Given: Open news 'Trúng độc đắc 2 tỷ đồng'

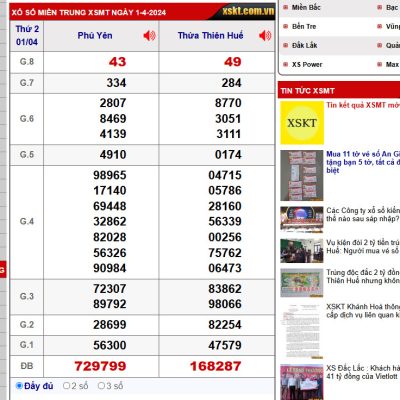Looking at the screenshot, I should point(363,277).
